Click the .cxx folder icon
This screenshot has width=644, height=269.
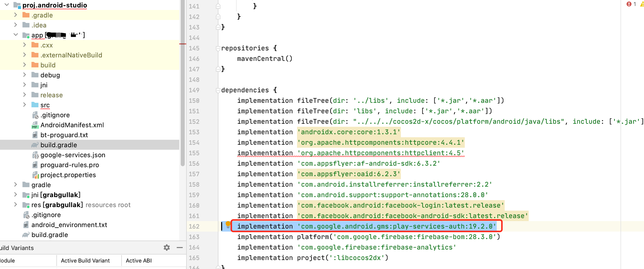click(x=35, y=45)
